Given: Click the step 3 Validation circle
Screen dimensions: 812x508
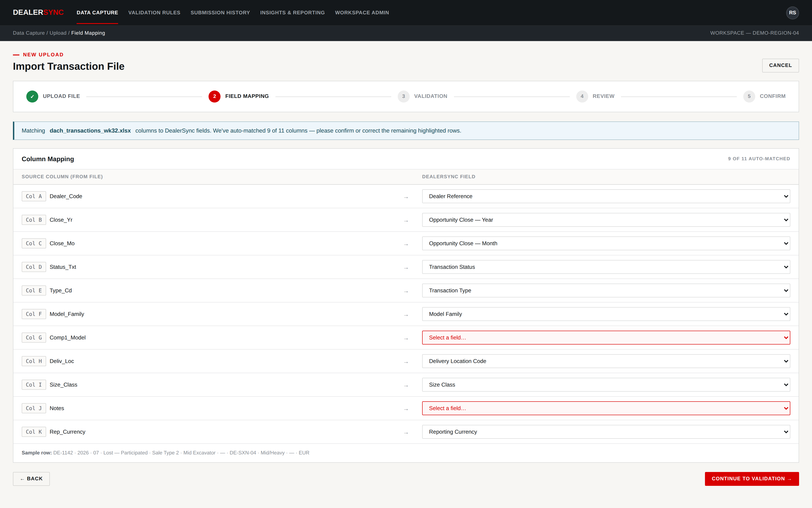Looking at the screenshot, I should point(403,97).
